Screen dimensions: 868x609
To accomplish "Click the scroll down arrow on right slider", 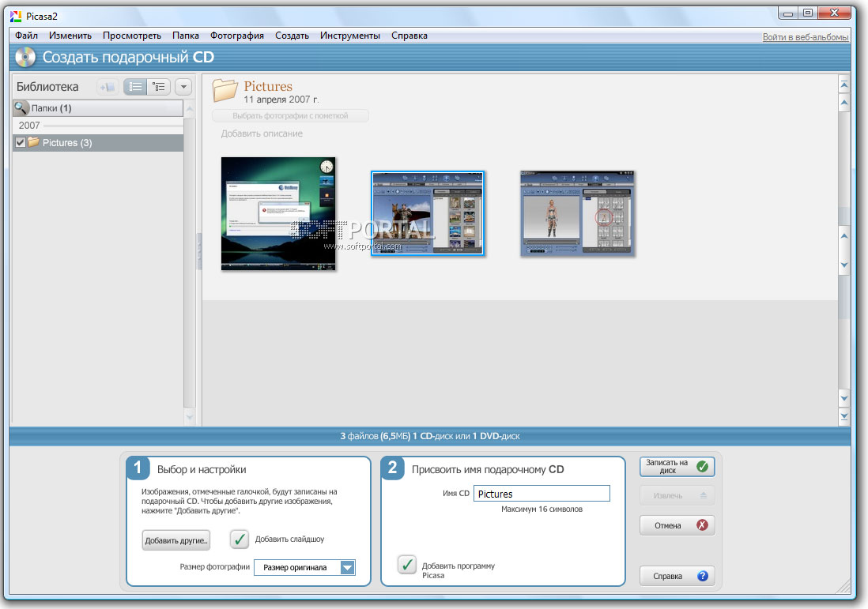I will pyautogui.click(x=844, y=265).
